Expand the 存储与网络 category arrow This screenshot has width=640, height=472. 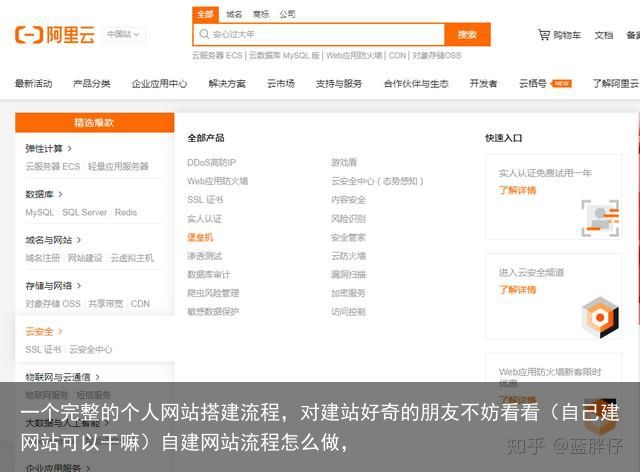(x=79, y=286)
